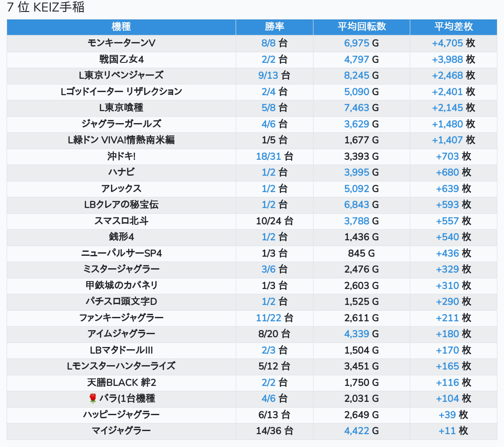The image size is (504, 447).
Task: Click the ファンキージャグラー cell
Action: point(121,318)
